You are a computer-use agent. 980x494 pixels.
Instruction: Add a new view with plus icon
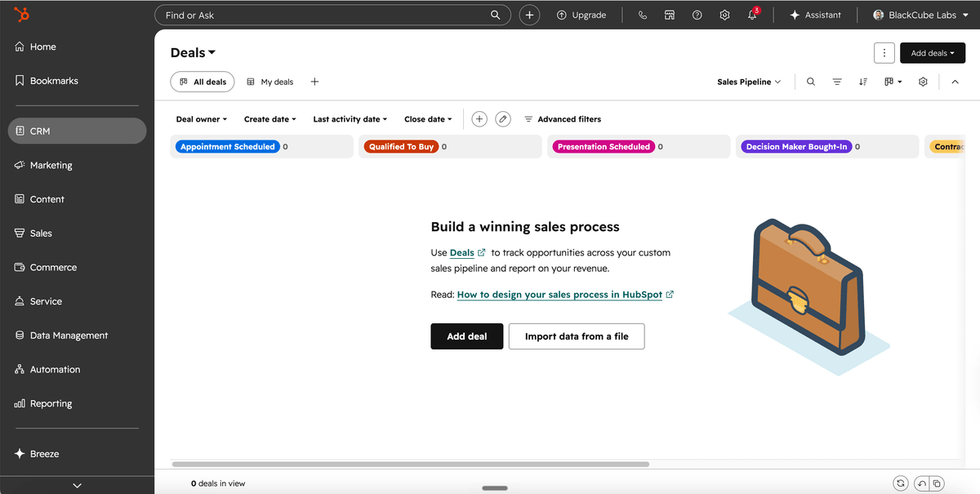314,82
